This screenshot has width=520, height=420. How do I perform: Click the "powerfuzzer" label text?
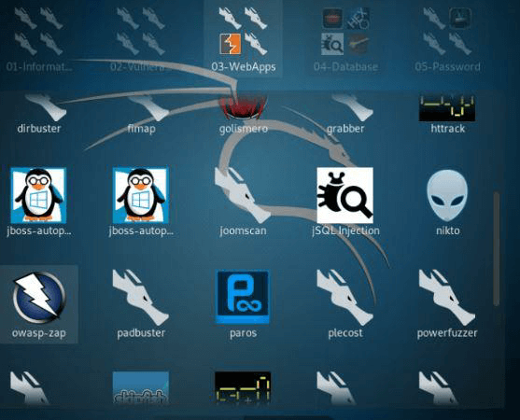447,333
